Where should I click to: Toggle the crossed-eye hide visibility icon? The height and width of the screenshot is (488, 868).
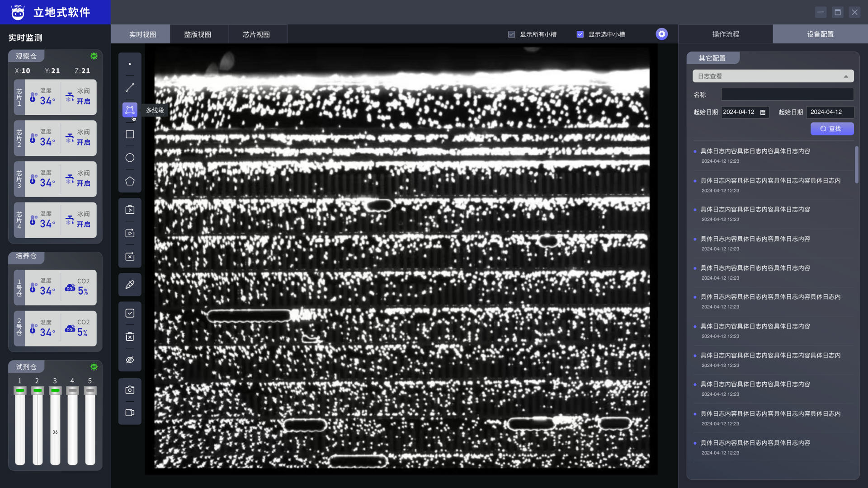[130, 360]
